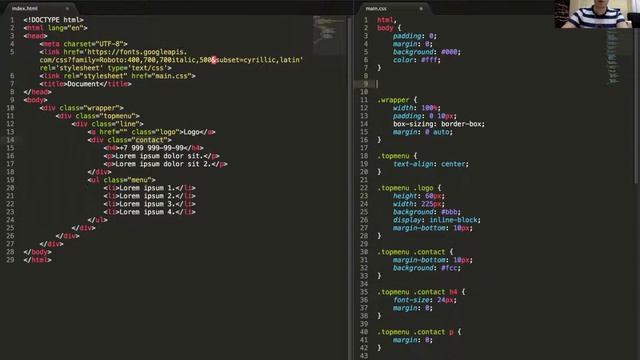Click the minimap of the index.html pane
This screenshot has height=360, width=640.
[329, 35]
